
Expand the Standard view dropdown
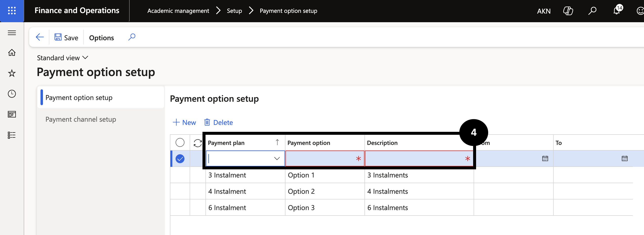62,58
